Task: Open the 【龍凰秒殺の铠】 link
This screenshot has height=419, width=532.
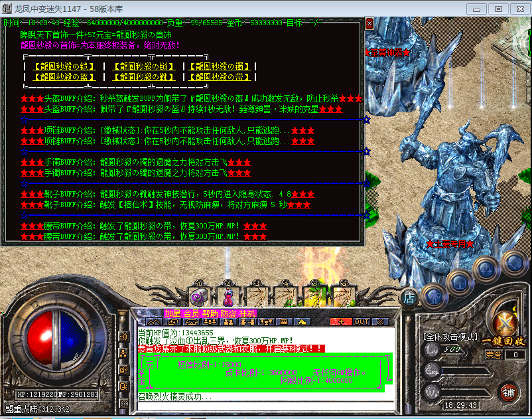Action: point(64,66)
